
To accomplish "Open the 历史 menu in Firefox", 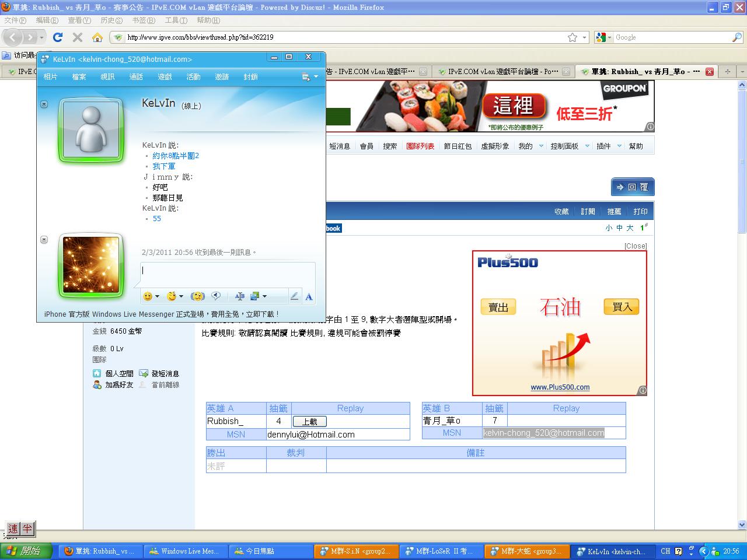I will pyautogui.click(x=111, y=20).
